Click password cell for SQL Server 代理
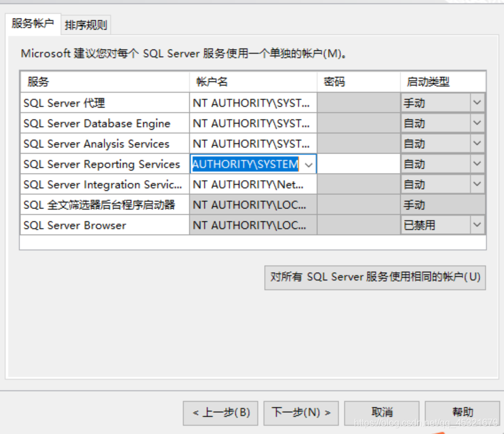Screen dimensions: 504x434 [x=359, y=103]
